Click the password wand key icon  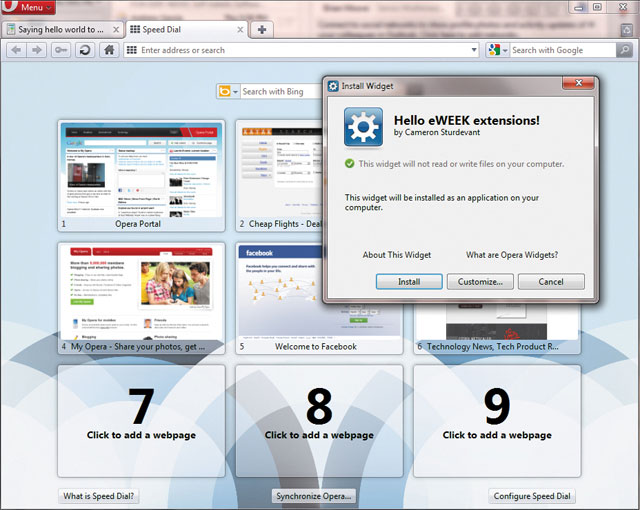(61, 50)
